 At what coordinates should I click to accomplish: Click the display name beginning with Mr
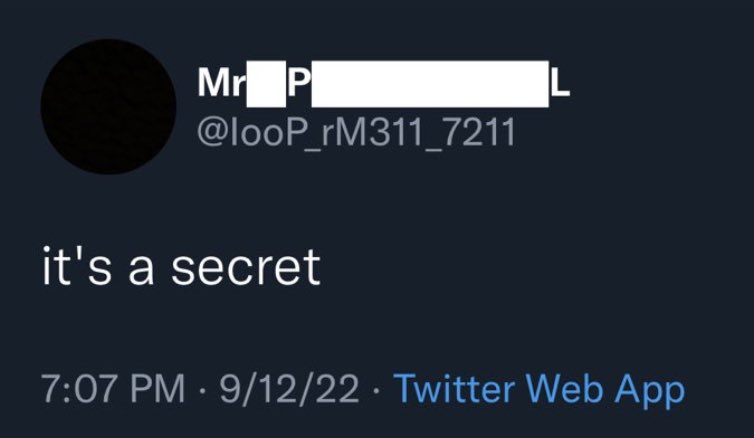tap(383, 84)
